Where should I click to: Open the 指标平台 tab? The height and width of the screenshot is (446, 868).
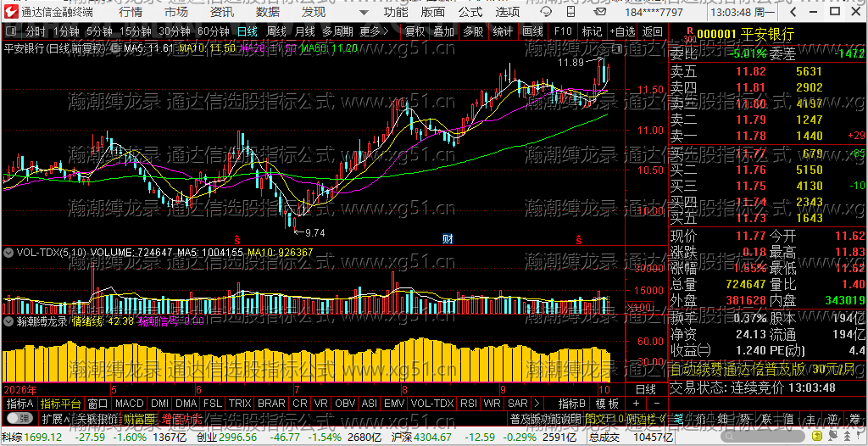pyautogui.click(x=60, y=403)
